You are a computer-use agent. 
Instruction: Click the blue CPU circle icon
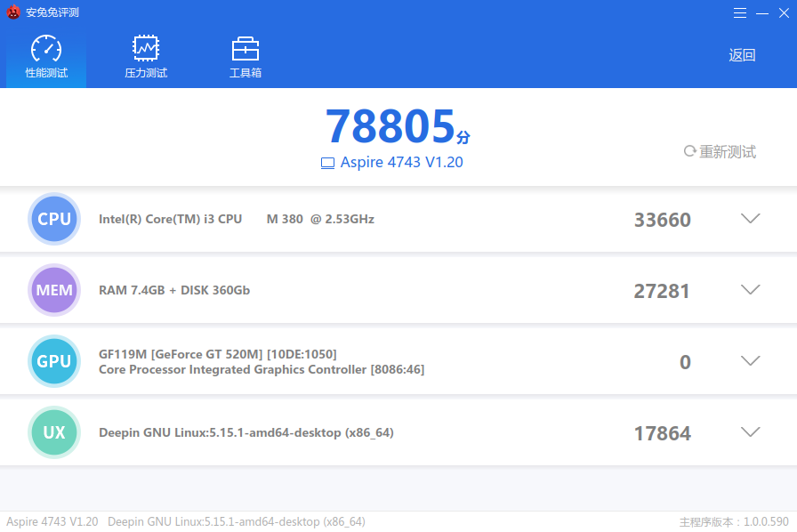[54, 219]
